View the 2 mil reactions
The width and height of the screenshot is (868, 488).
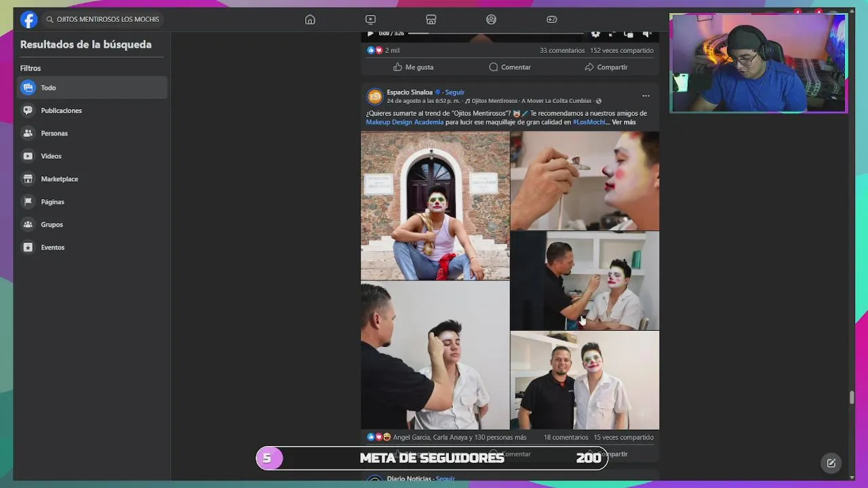click(x=383, y=50)
